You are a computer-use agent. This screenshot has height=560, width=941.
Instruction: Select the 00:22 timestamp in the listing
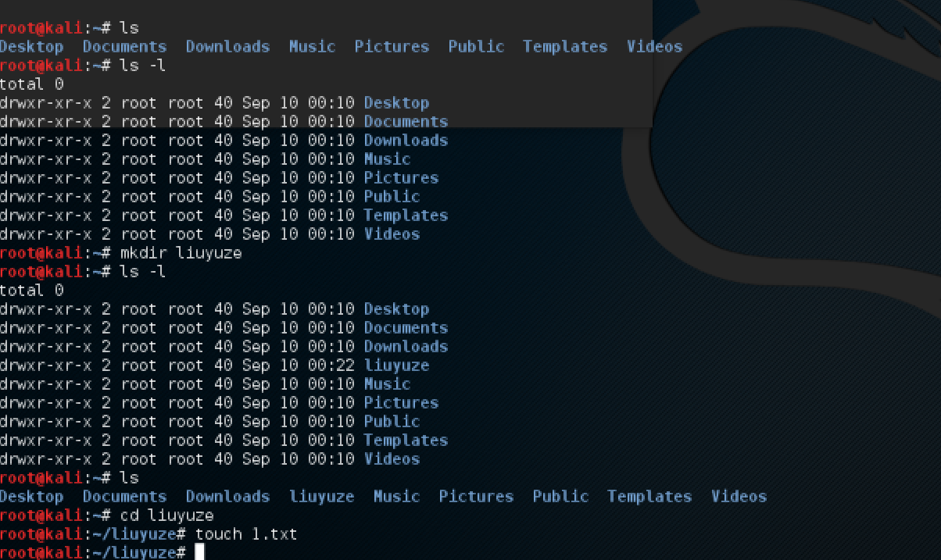tap(331, 366)
